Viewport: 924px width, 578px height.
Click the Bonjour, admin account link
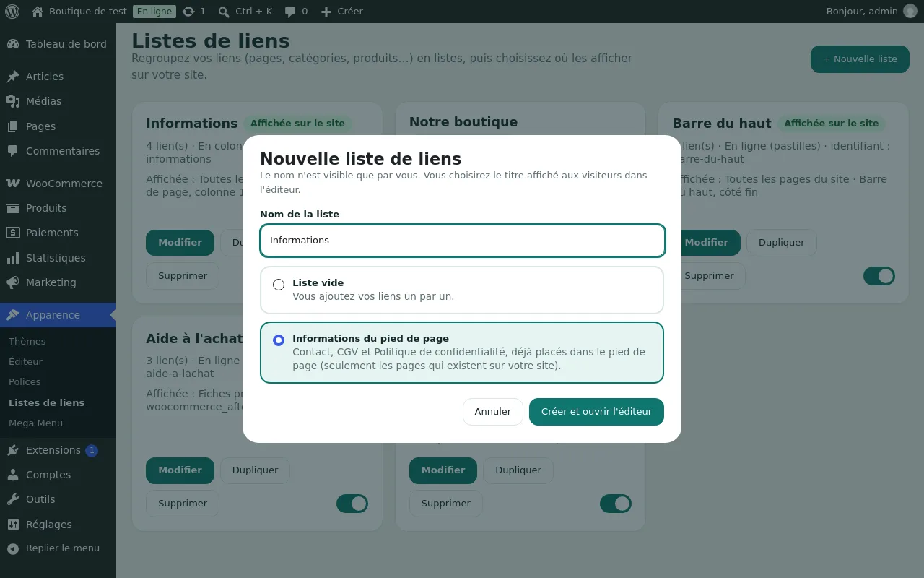point(871,12)
